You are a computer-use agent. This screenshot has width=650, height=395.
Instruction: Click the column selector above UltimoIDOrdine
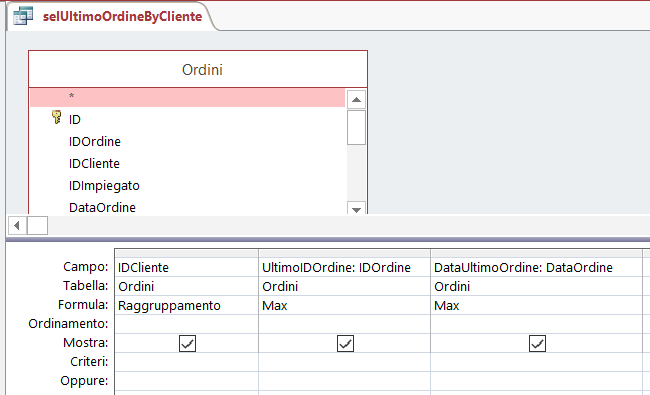pos(344,253)
